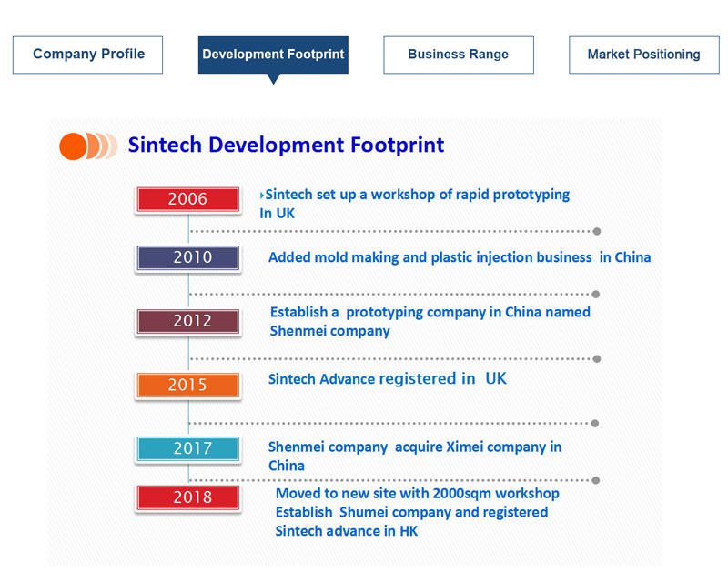Image resolution: width=728 pixels, height=582 pixels.
Task: Switch to the Business Range tab
Action: [459, 55]
